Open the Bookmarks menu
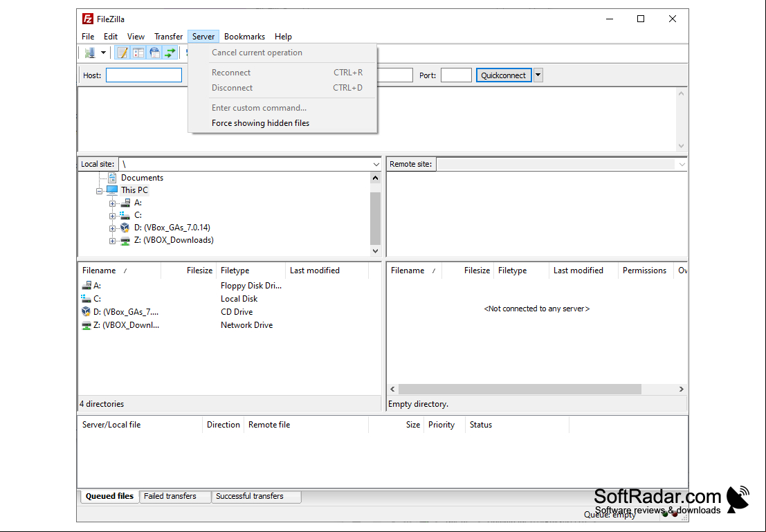The height and width of the screenshot is (532, 766). pyautogui.click(x=244, y=37)
